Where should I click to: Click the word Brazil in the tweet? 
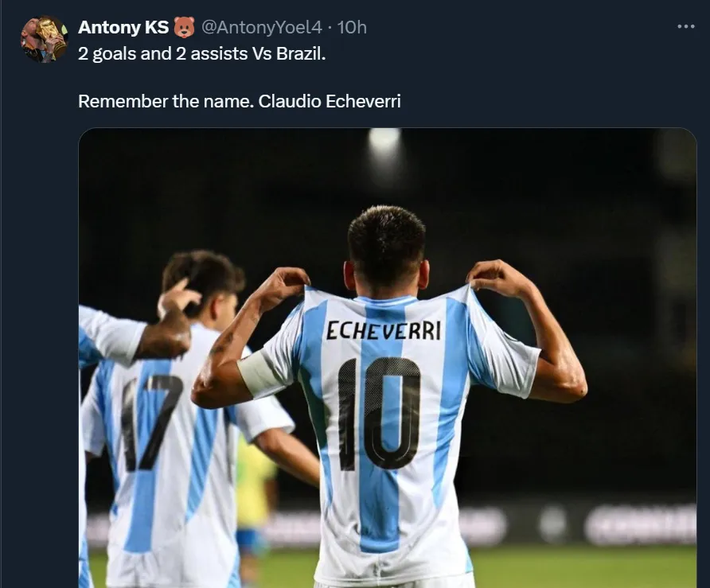(x=301, y=54)
